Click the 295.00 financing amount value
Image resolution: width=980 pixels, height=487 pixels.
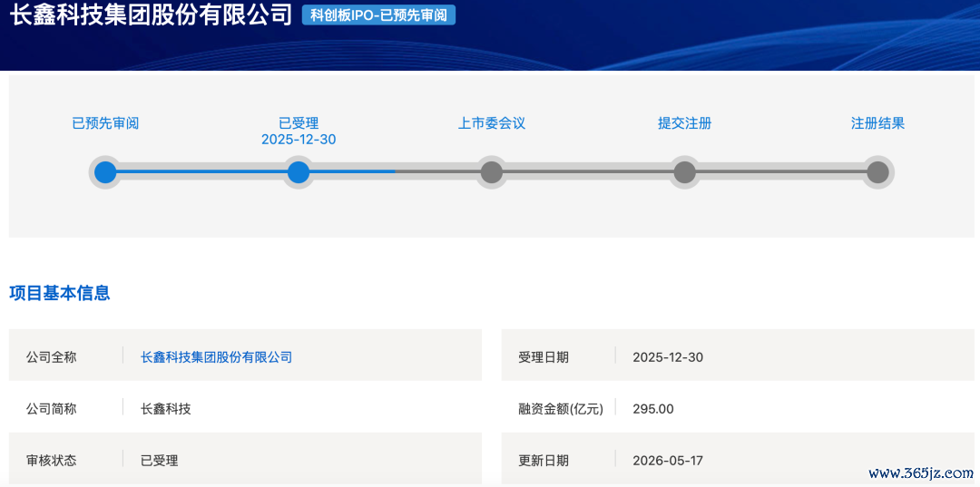click(x=653, y=409)
